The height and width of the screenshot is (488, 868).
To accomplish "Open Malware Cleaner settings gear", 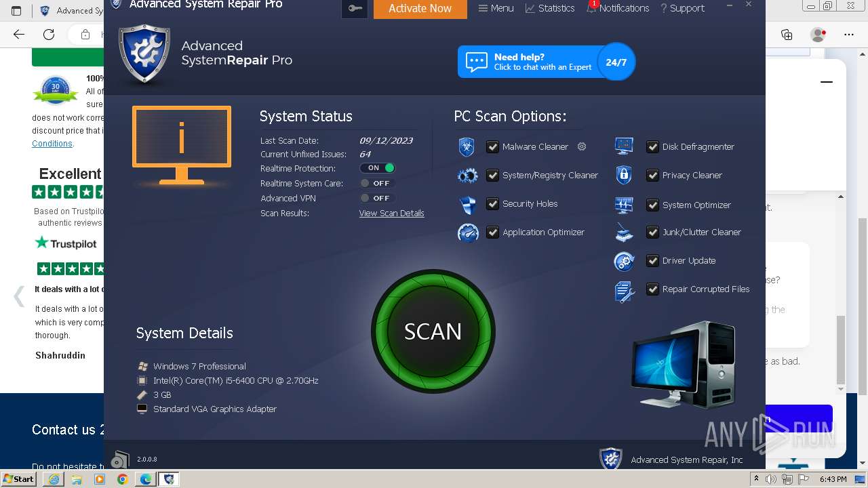I will tap(582, 146).
